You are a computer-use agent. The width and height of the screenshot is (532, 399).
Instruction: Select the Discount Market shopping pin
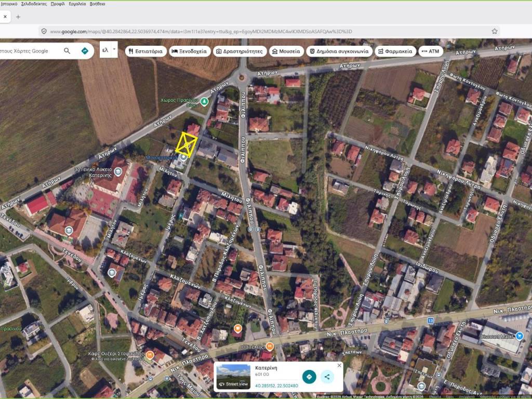[519, 336]
